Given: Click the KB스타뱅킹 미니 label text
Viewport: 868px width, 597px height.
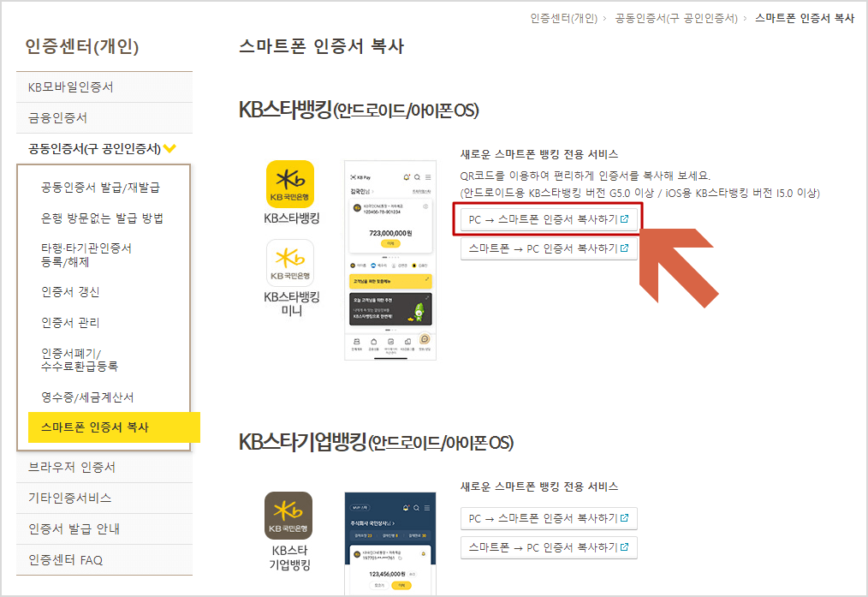Looking at the screenshot, I should [x=292, y=303].
